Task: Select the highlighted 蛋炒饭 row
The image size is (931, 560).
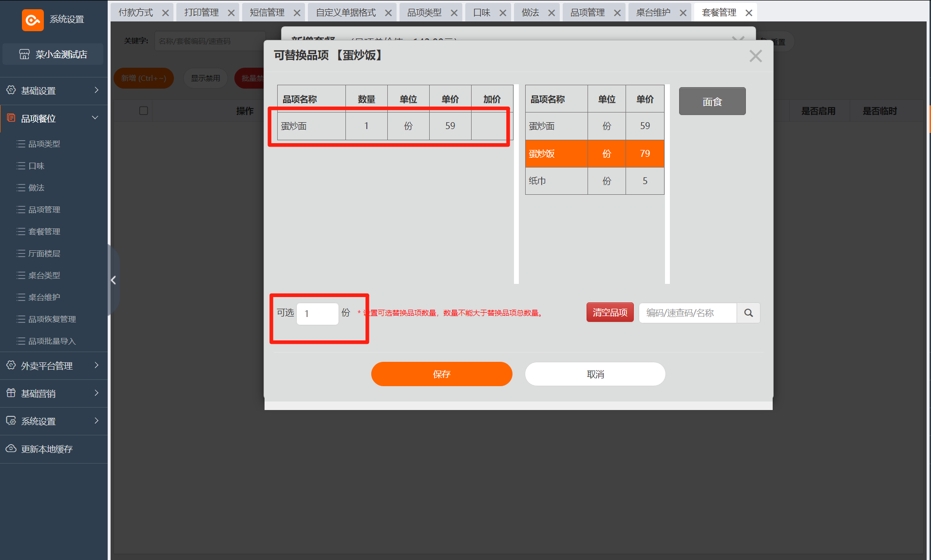Action: pos(595,153)
